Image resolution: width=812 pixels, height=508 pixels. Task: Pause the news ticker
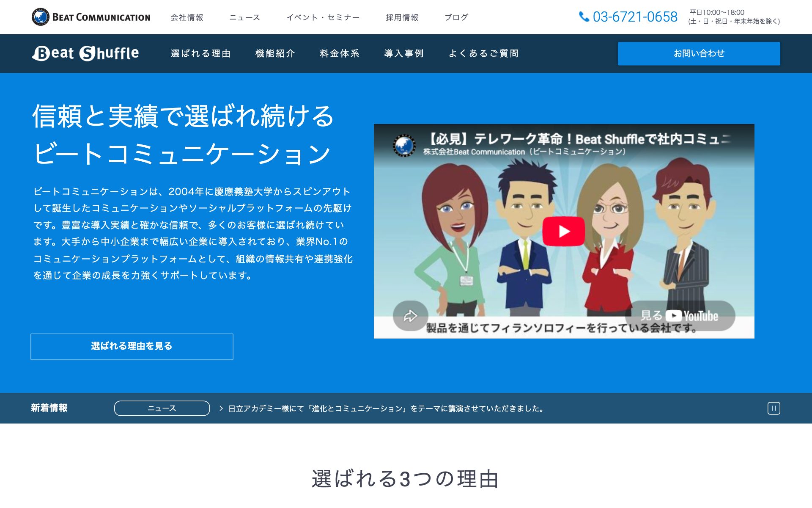(774, 409)
